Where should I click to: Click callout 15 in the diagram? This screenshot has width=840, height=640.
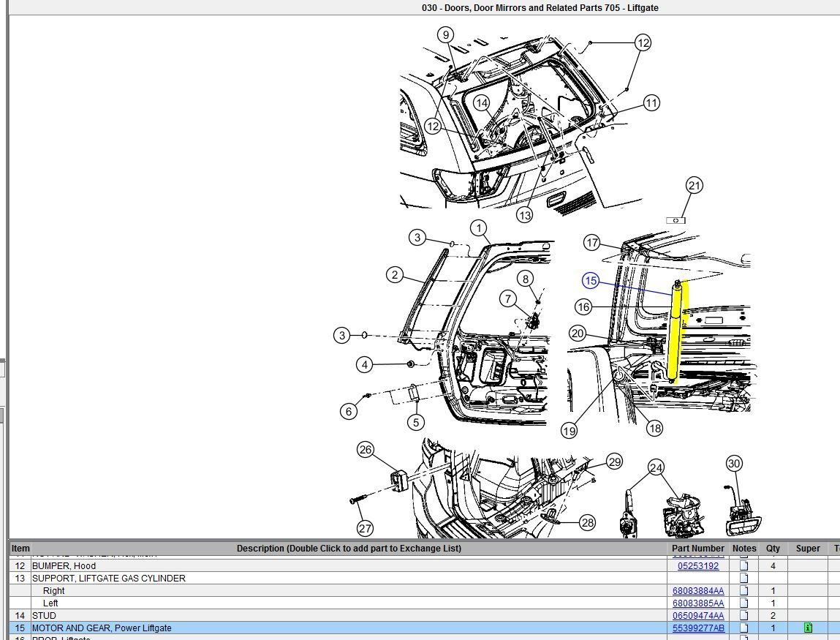pos(591,280)
